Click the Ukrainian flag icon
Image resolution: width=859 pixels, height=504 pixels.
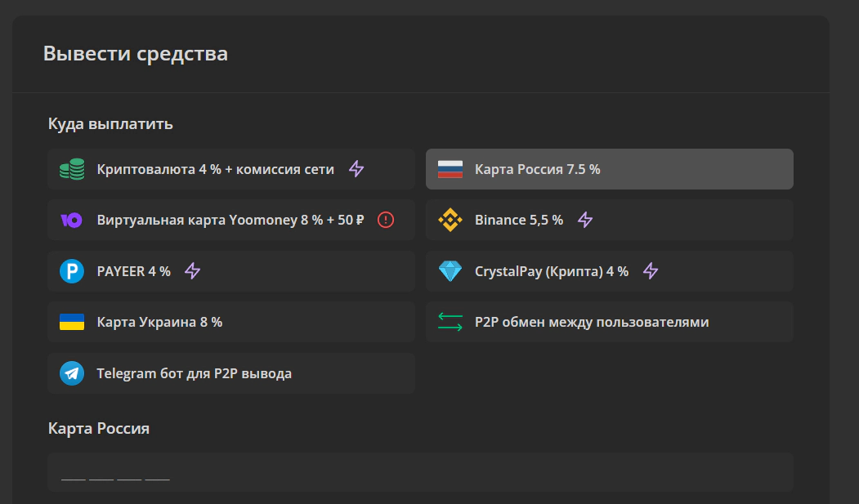click(72, 322)
